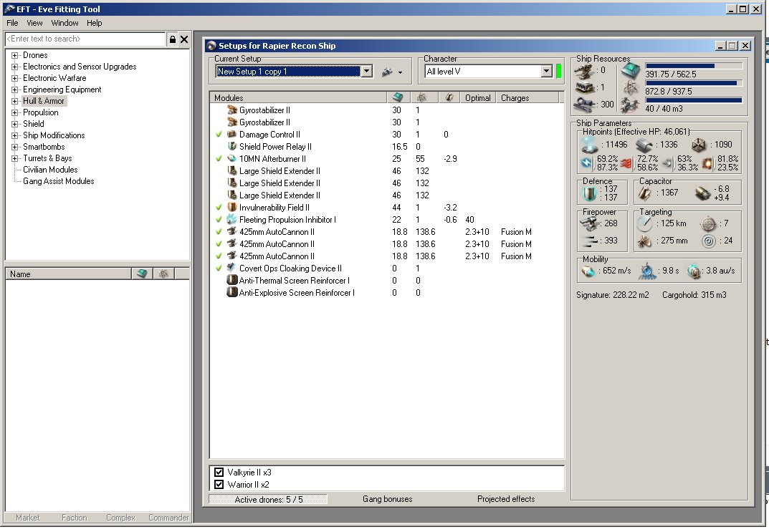The width and height of the screenshot is (769, 532).
Task: Click the capacitor stability icon
Action: (x=703, y=193)
